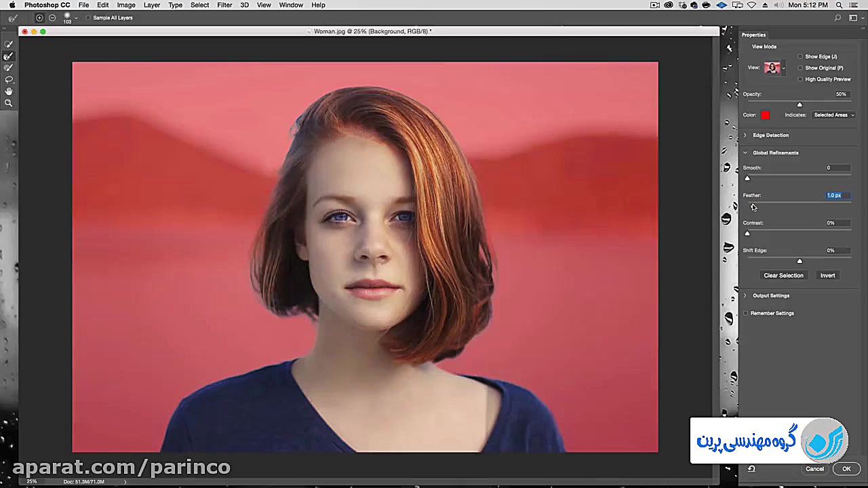This screenshot has width=868, height=488.
Task: Click the Clear Selection button
Action: point(783,275)
